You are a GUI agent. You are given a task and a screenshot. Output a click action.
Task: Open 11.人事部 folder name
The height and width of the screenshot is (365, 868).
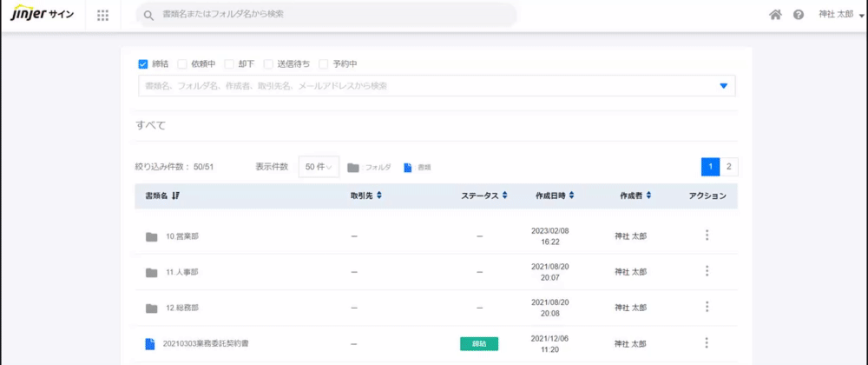182,273
